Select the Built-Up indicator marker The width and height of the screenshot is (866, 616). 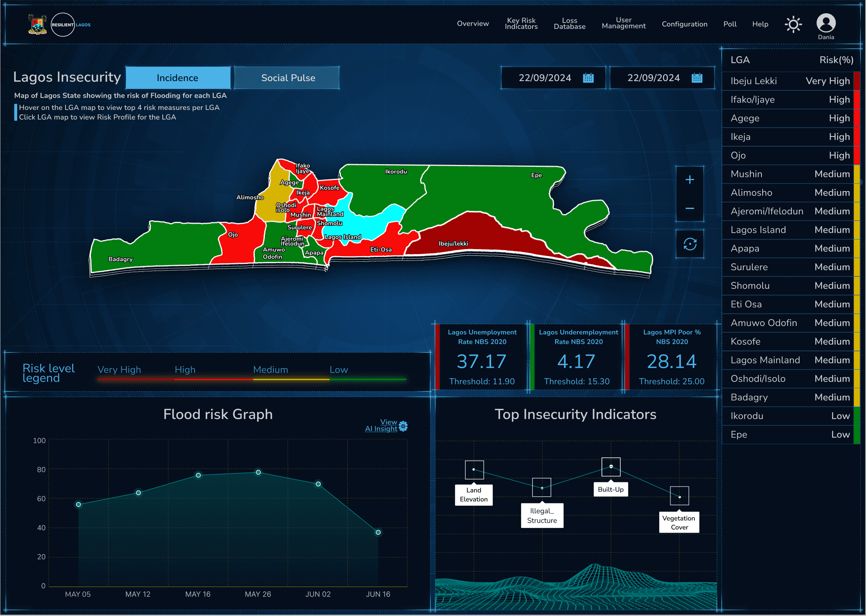point(611,467)
